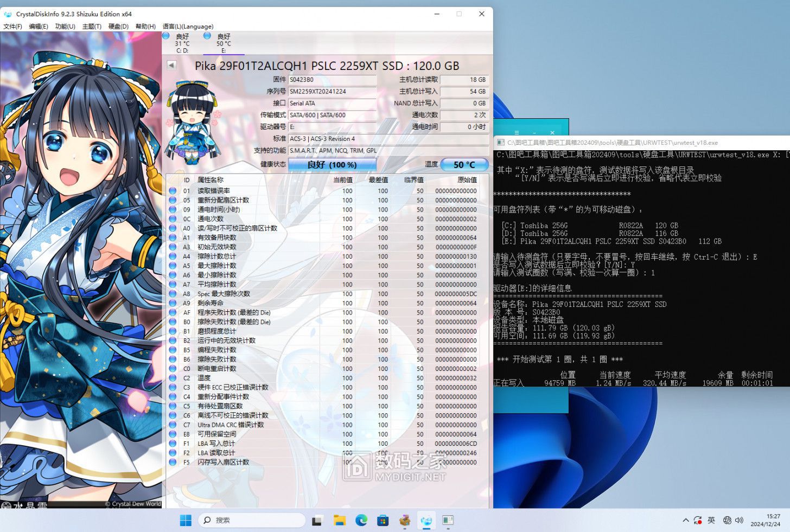Click the 主机总计写入 value 54 GB
The width and height of the screenshot is (790, 532).
pyautogui.click(x=464, y=92)
